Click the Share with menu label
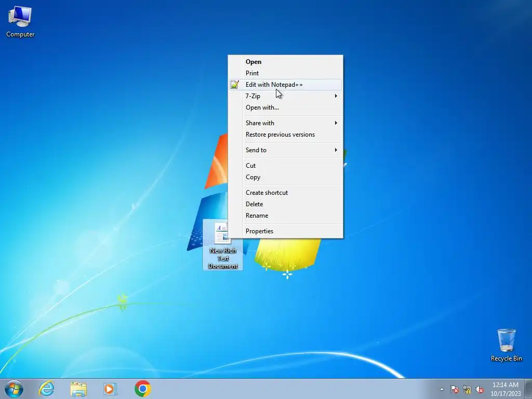The height and width of the screenshot is (399, 532). point(260,123)
